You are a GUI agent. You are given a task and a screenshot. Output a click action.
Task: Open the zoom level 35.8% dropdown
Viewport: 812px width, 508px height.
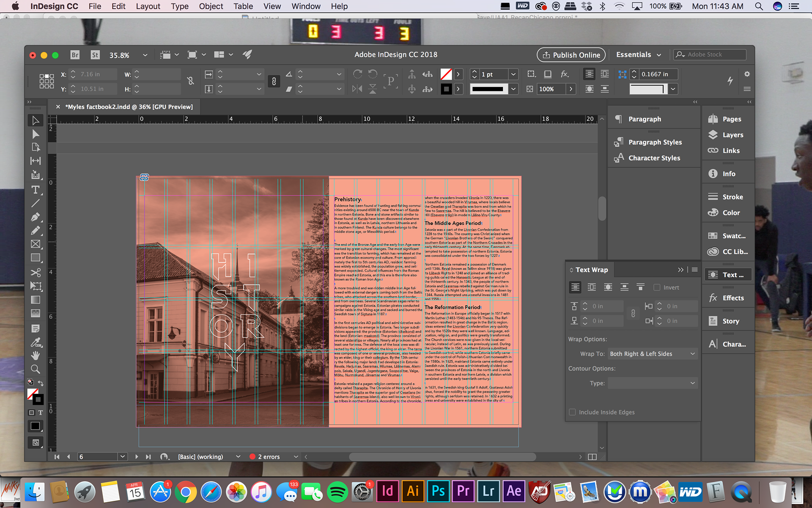tap(145, 55)
